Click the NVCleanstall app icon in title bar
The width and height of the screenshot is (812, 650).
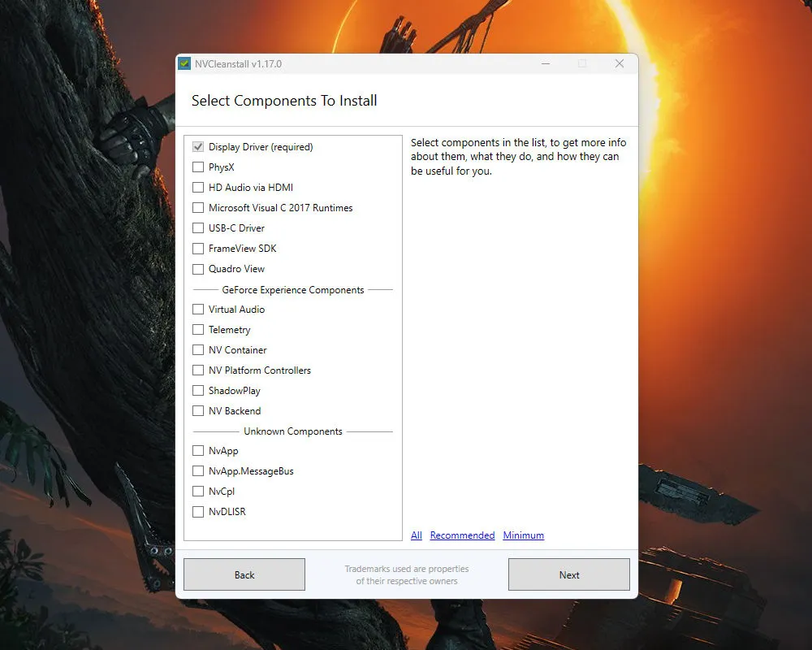tap(184, 63)
